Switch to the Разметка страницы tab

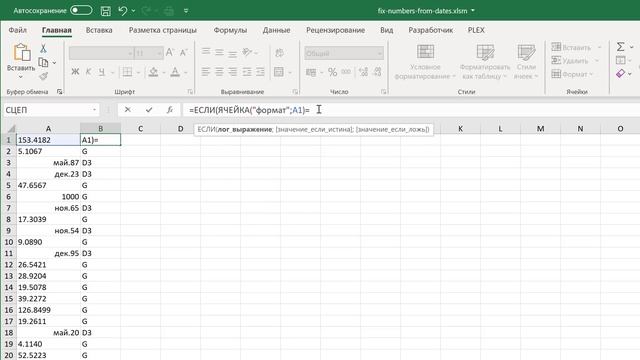tap(162, 30)
